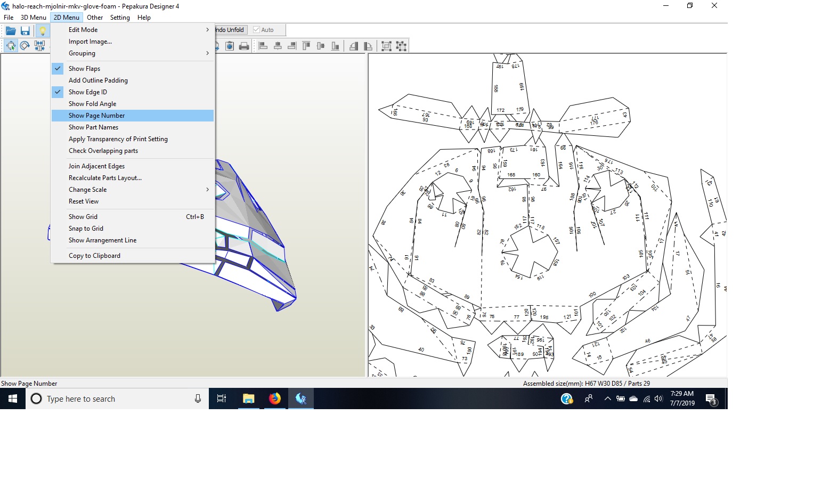Image resolution: width=830 pixels, height=504 pixels.
Task: Click the volume speaker tray icon
Action: 659,399
